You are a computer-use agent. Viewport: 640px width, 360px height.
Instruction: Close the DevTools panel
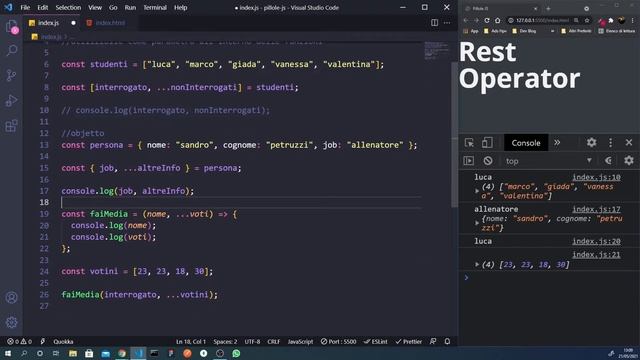point(629,142)
